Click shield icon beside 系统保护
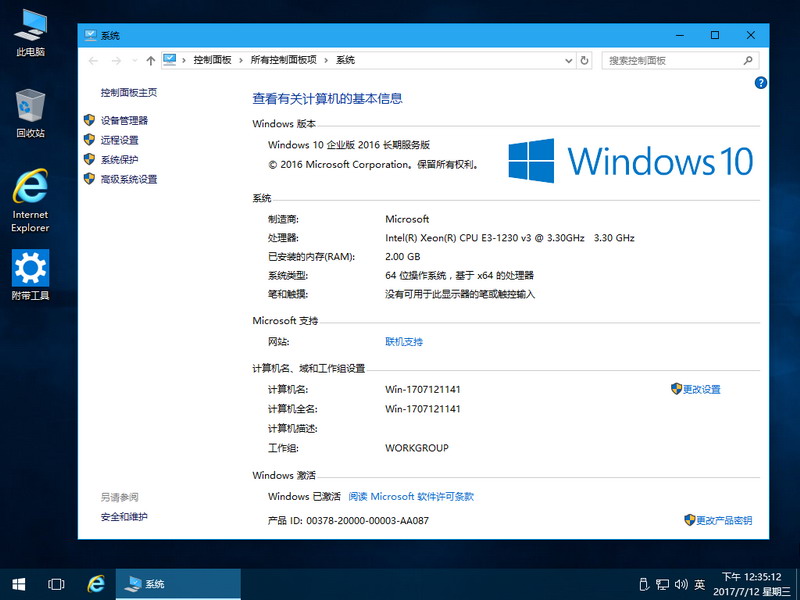This screenshot has height=600, width=800. [89, 159]
